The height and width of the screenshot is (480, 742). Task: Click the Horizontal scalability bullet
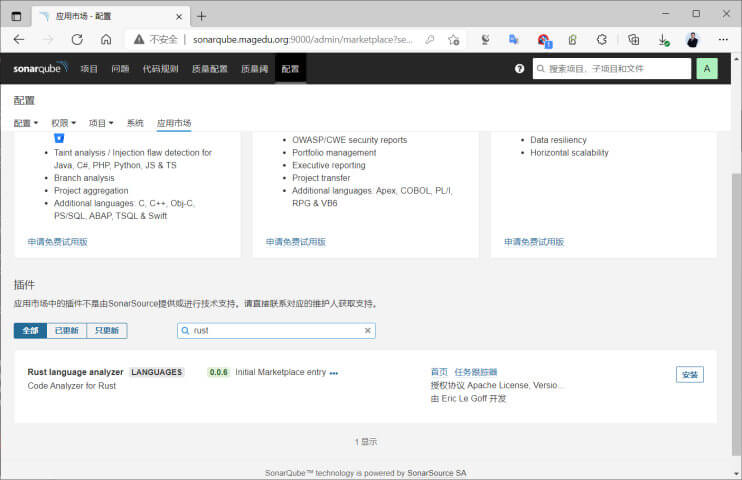pyautogui.click(x=569, y=152)
